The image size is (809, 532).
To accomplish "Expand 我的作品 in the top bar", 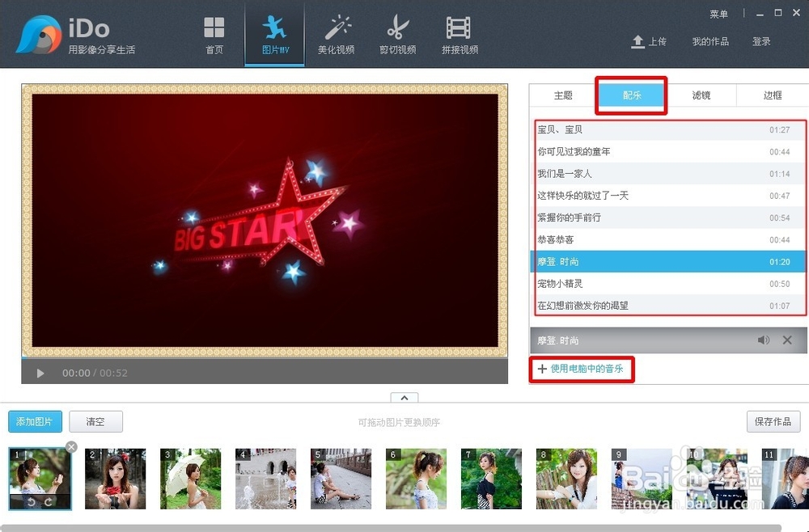I will (709, 42).
